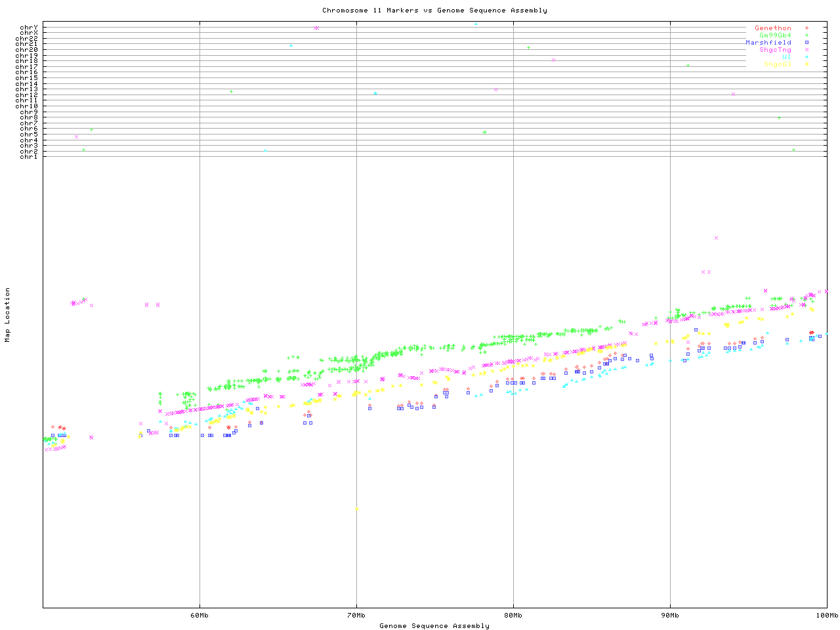Click the 100Mb x-axis tick label

[x=827, y=615]
